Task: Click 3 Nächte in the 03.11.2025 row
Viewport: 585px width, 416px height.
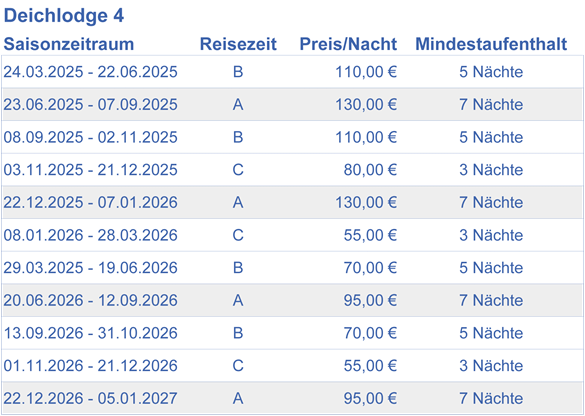Action: pyautogui.click(x=491, y=170)
